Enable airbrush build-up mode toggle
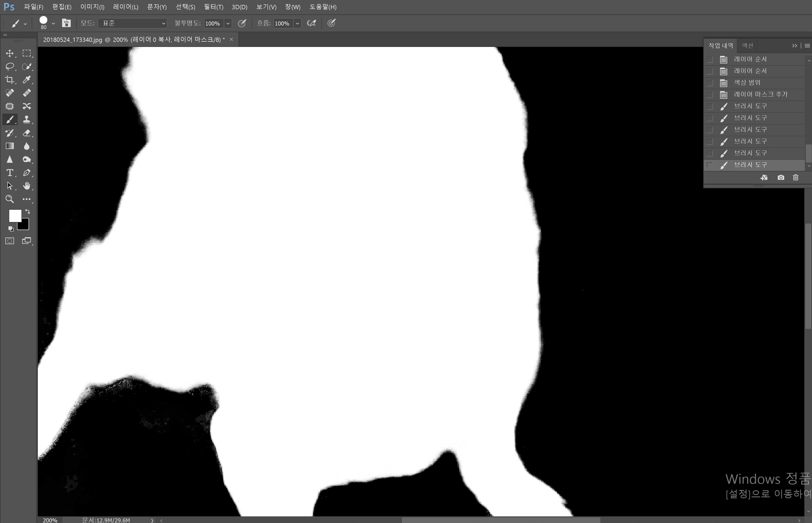Image resolution: width=812 pixels, height=523 pixels. pos(312,23)
